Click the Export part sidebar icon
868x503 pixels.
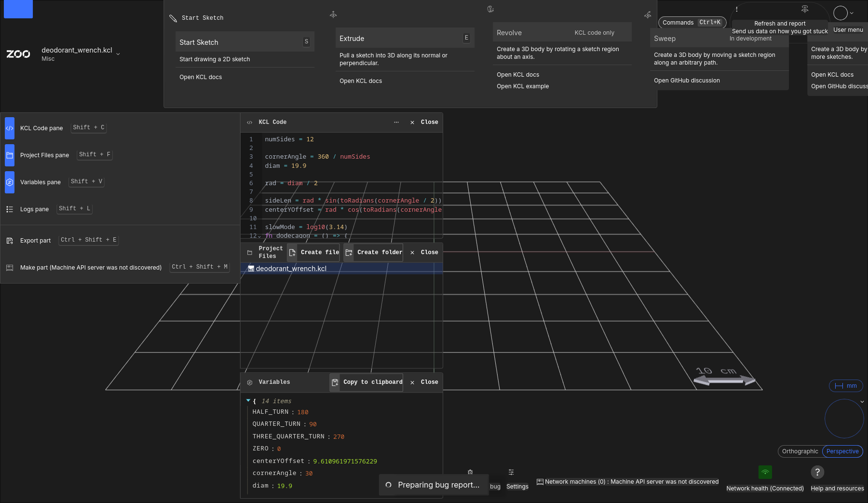10,241
